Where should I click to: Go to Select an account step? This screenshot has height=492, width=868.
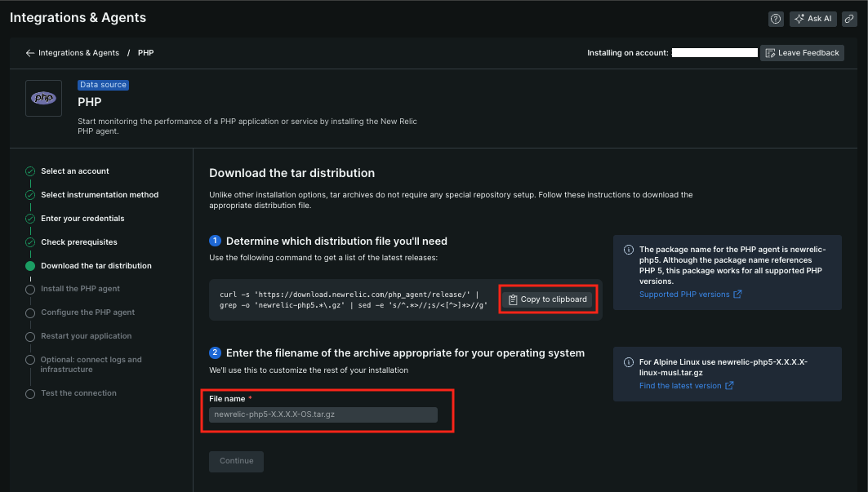(75, 171)
